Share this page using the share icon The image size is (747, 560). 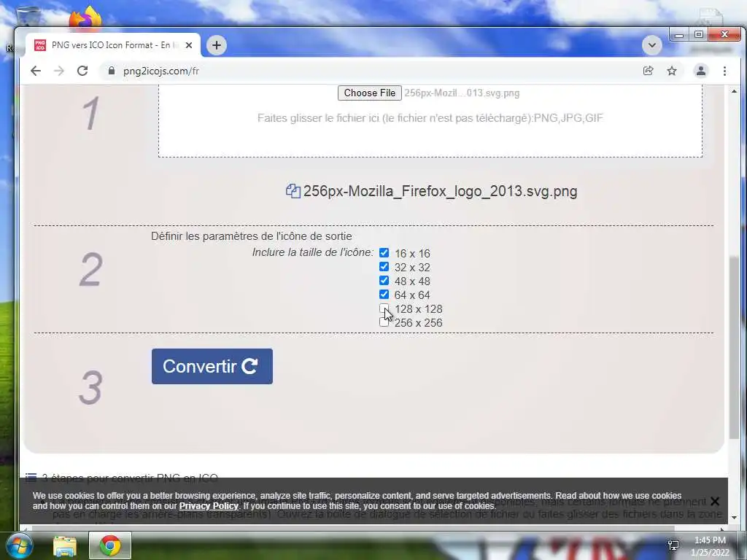[648, 71]
